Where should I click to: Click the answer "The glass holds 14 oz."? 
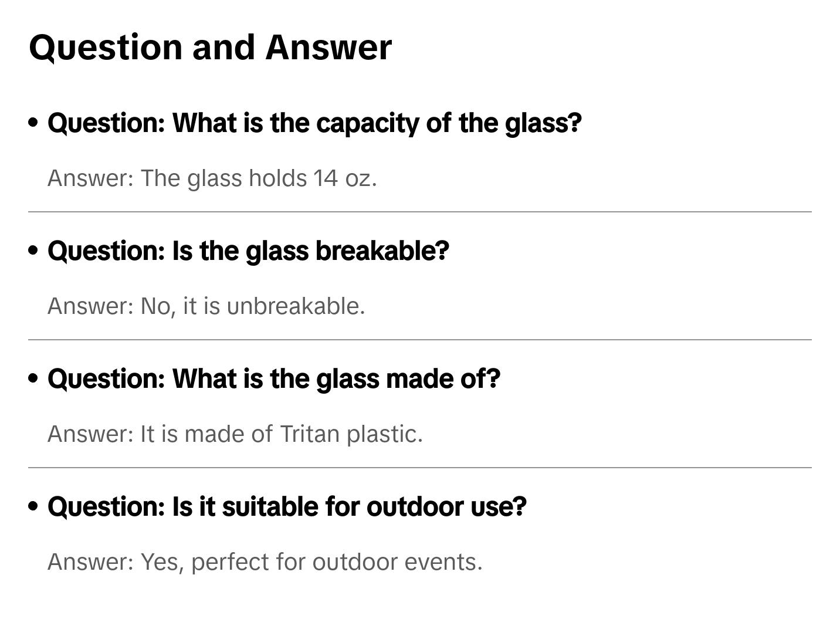212,178
